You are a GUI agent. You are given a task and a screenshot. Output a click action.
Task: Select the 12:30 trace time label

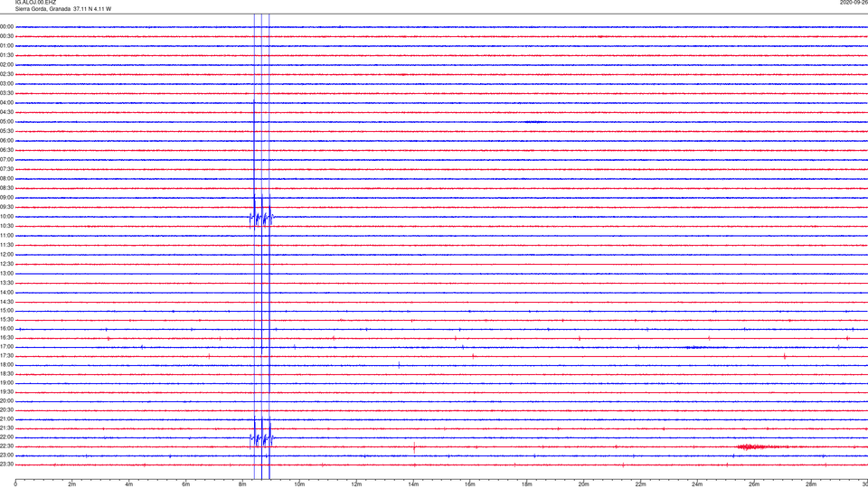pyautogui.click(x=7, y=264)
